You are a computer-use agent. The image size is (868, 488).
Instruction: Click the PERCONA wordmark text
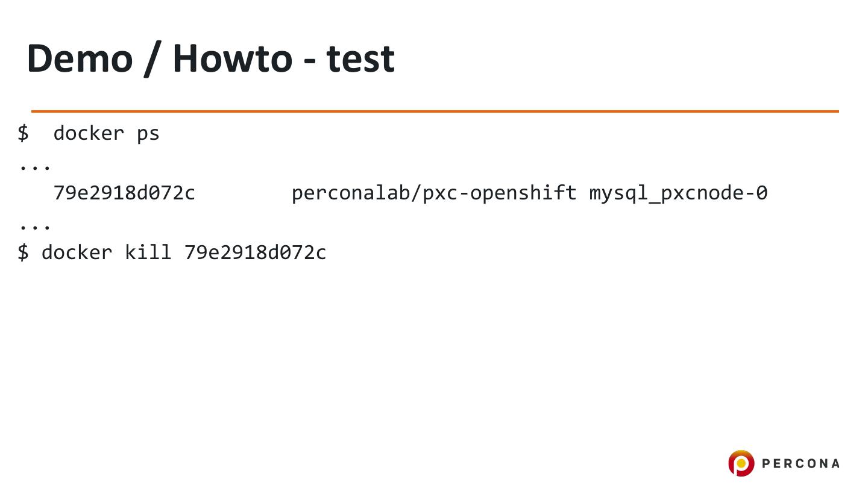[800, 463]
